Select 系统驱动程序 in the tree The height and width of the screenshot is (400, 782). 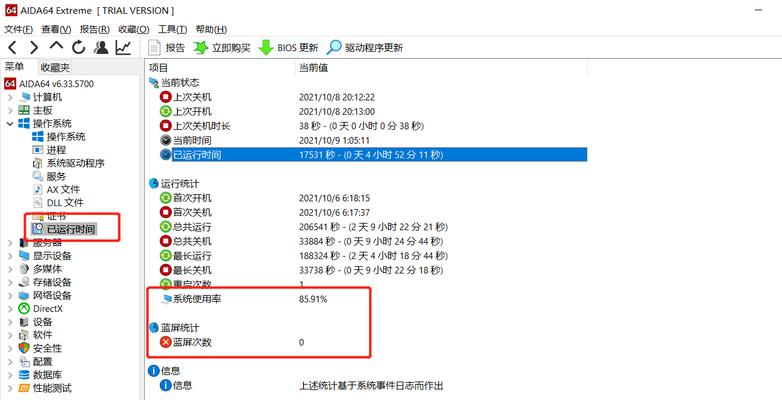(68, 163)
